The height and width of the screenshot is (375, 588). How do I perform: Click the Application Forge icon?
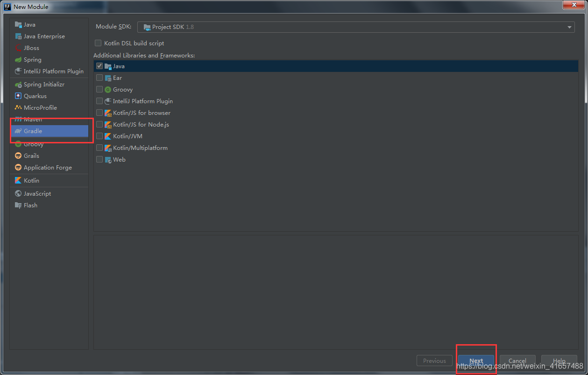click(x=18, y=168)
